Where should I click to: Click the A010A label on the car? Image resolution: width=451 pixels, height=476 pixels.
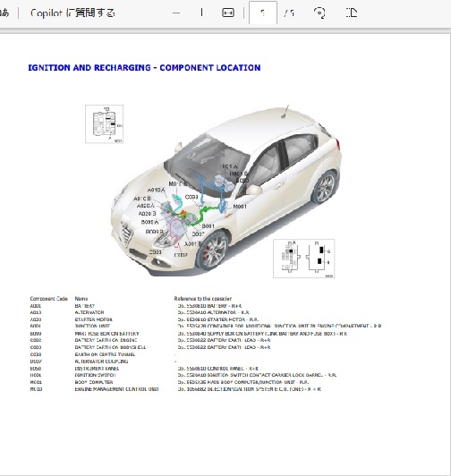tap(156, 190)
